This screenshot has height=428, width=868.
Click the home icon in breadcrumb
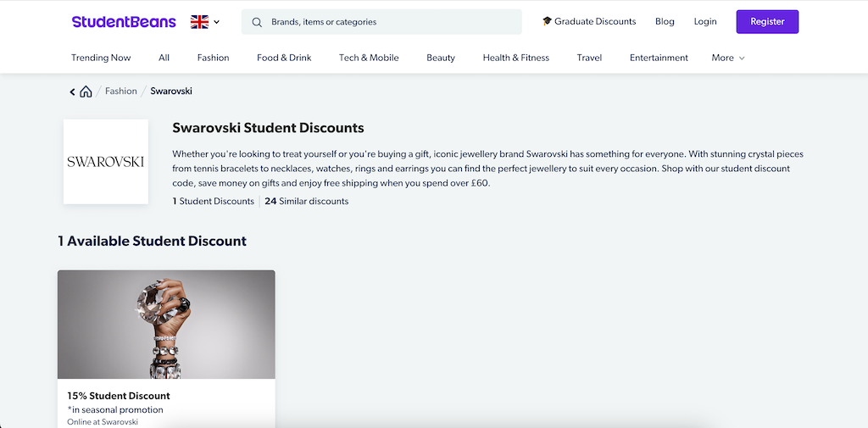tap(86, 92)
